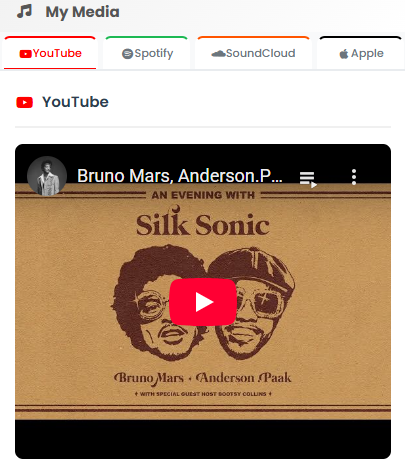Viewport: 405px width, 476px height.
Task: Click the black bar below the video artwork
Action: 203,439
